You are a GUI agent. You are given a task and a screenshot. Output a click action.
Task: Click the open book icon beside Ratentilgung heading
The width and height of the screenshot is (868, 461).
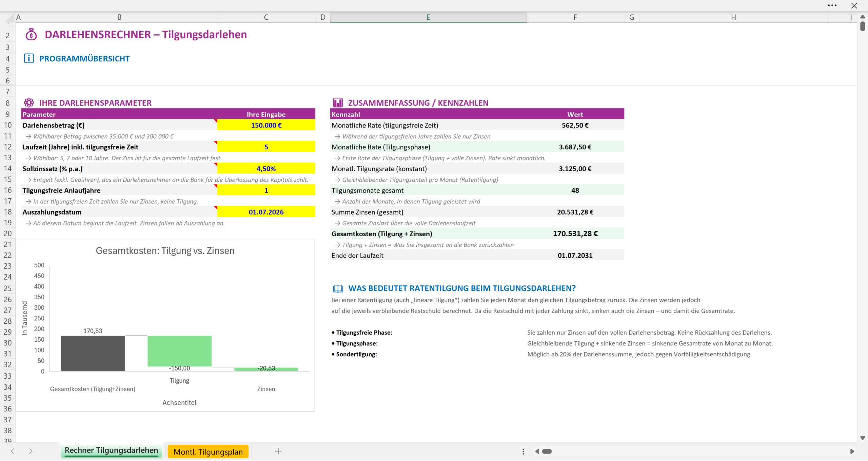tap(338, 288)
